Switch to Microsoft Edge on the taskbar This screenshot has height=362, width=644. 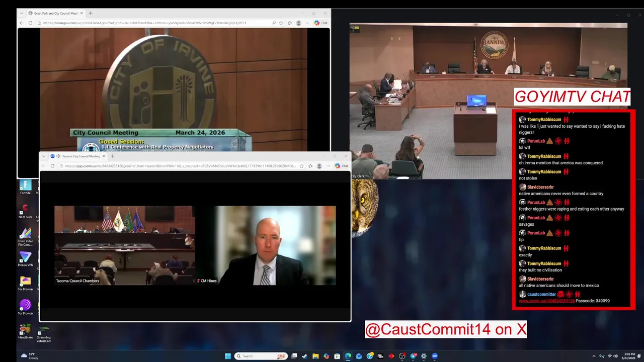348,356
